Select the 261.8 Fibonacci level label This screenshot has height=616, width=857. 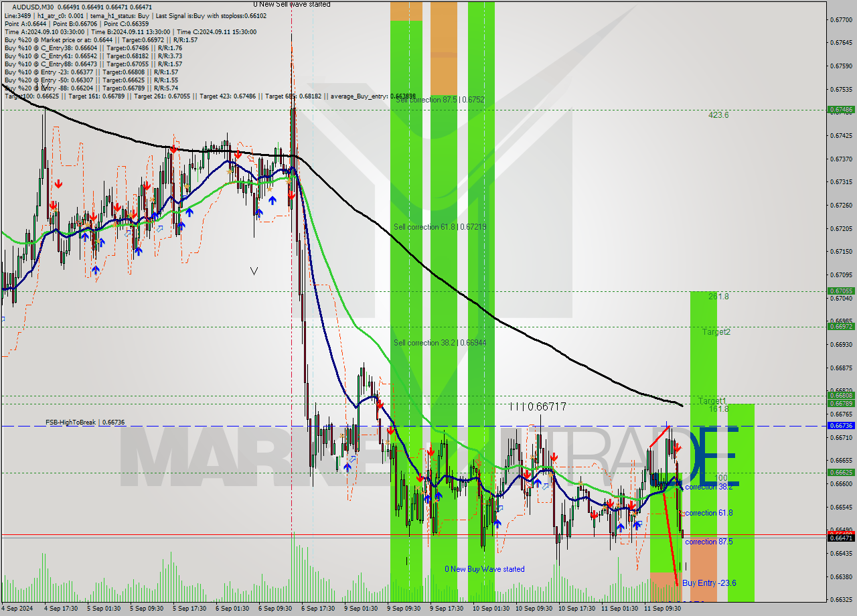[x=718, y=297]
